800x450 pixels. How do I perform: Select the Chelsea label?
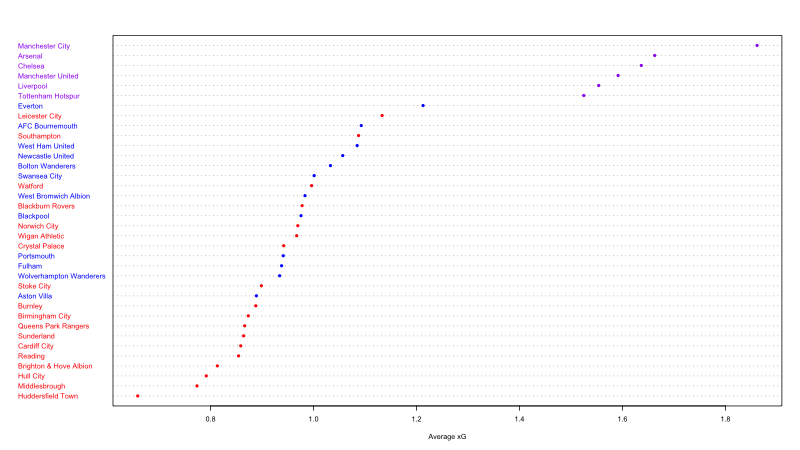coord(31,66)
